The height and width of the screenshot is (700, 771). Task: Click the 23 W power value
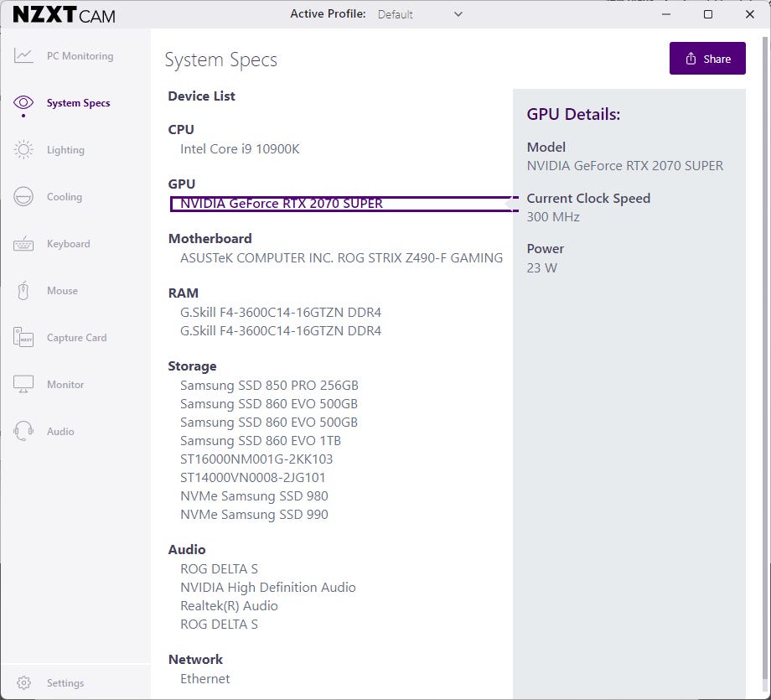point(541,268)
